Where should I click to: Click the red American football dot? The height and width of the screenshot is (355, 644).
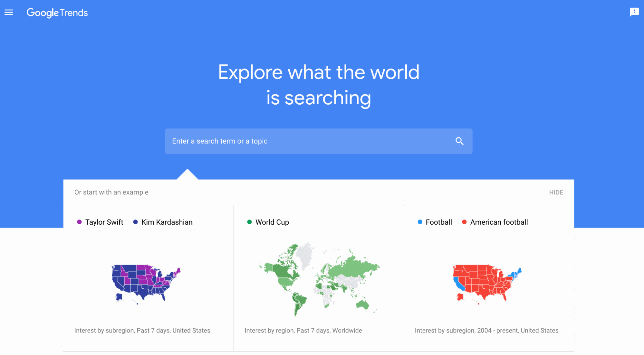(464, 222)
